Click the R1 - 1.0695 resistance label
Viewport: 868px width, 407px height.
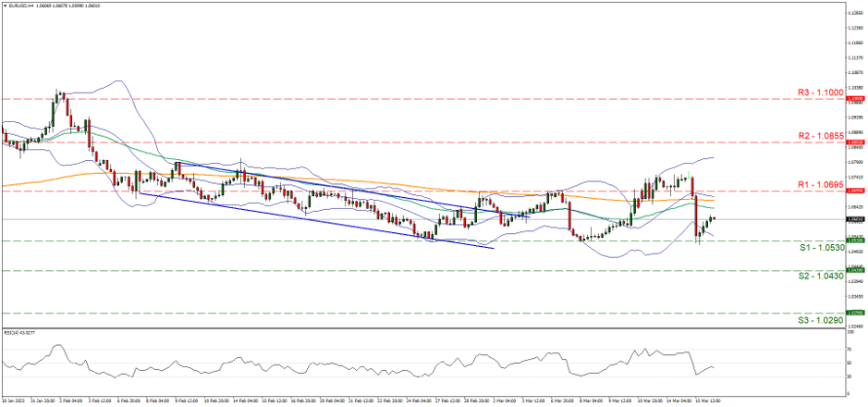coord(819,185)
